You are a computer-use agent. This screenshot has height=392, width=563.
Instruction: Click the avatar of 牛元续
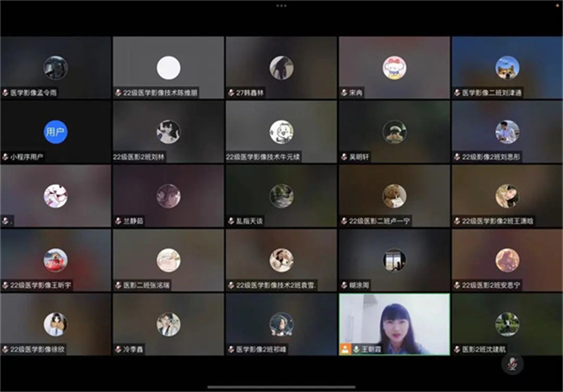pos(281,132)
